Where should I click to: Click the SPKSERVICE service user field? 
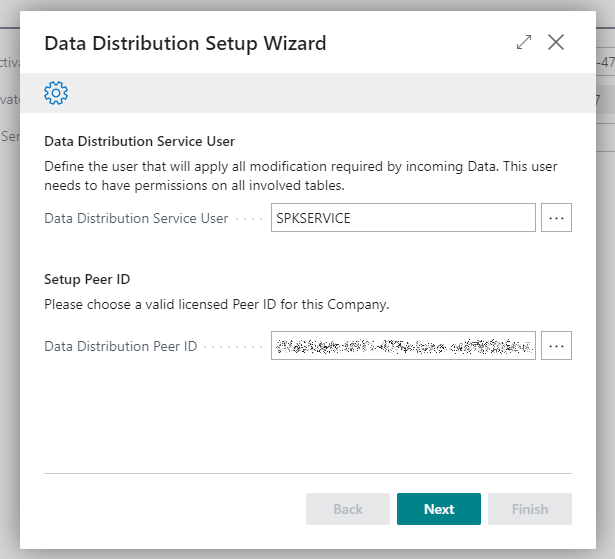pos(403,218)
